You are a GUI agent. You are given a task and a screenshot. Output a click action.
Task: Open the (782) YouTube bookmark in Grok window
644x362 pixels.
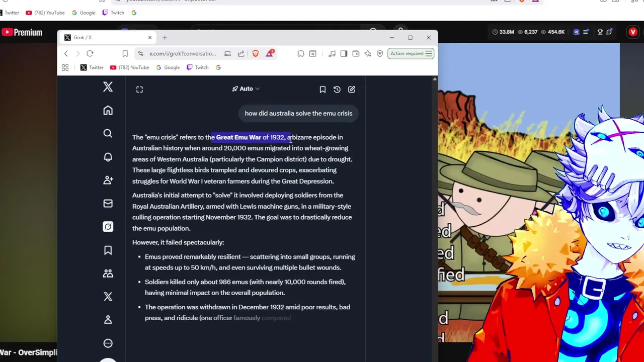129,67
